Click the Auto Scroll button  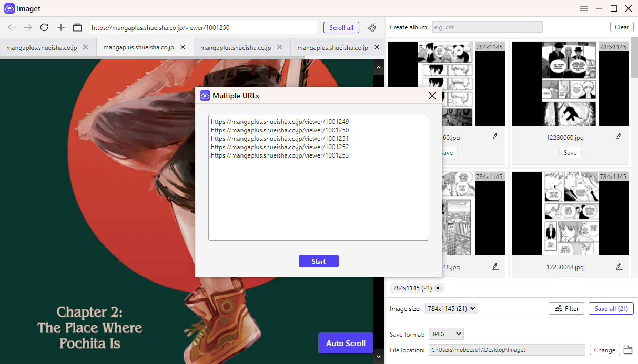(346, 343)
